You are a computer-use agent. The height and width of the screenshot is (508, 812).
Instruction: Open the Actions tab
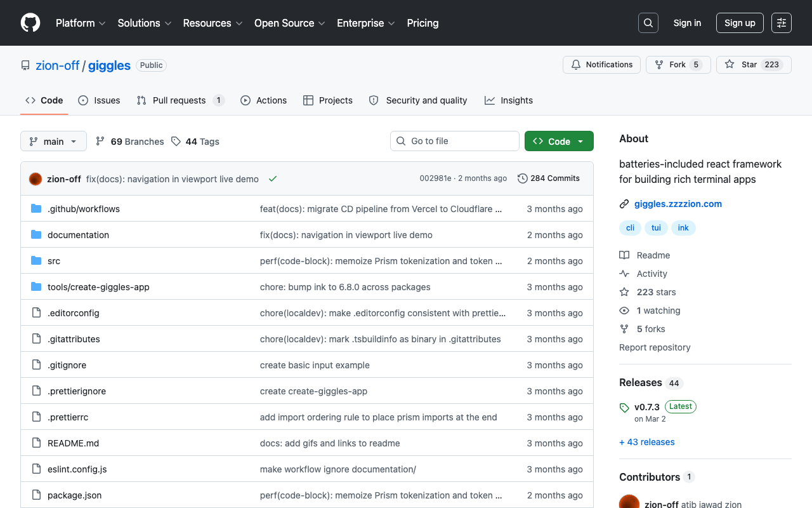pyautogui.click(x=263, y=100)
